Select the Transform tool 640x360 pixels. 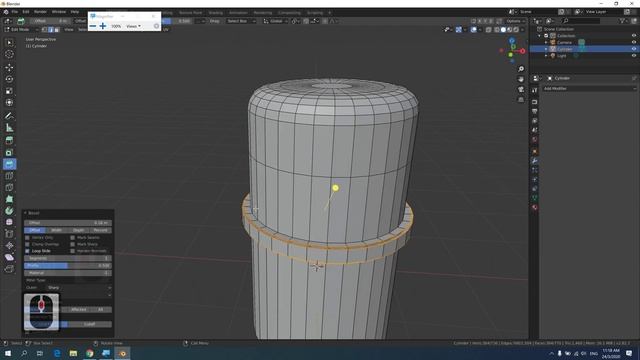click(9, 103)
